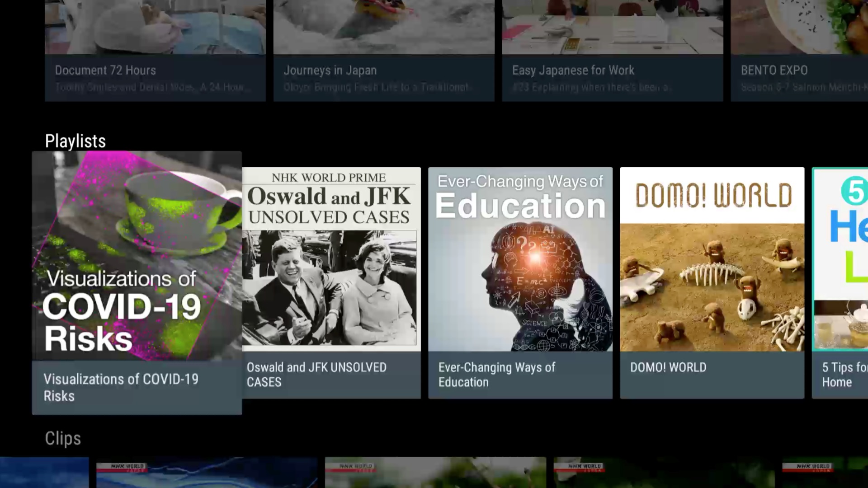The image size is (868, 488).
Task: Click DOMO! WORLD caption label
Action: coord(668,367)
